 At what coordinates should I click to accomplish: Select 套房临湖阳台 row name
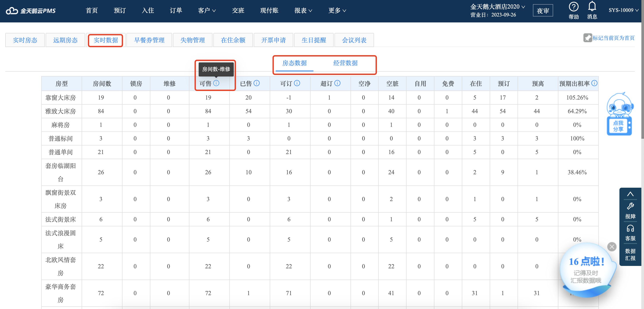(61, 172)
